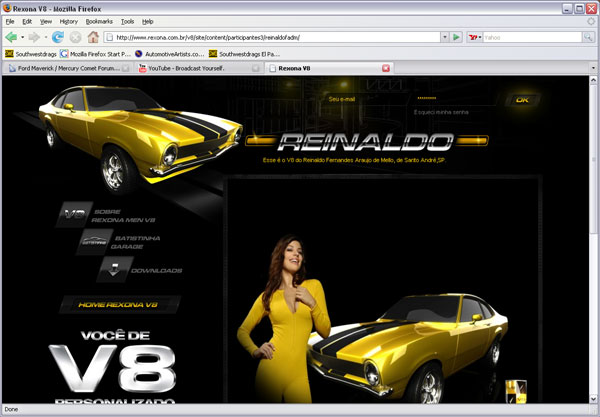Screen dimensions: 600x417
Task: Close the Rexona V8 tab
Action: pyautogui.click(x=386, y=68)
